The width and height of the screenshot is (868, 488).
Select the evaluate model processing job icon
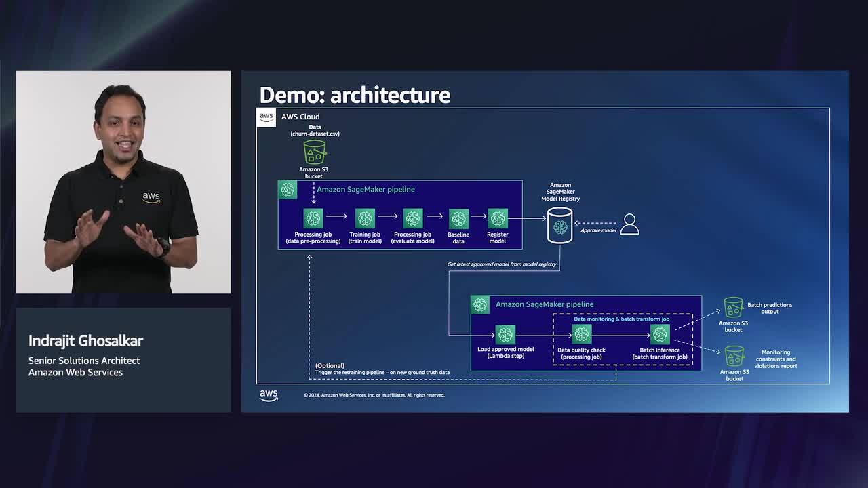tap(413, 218)
